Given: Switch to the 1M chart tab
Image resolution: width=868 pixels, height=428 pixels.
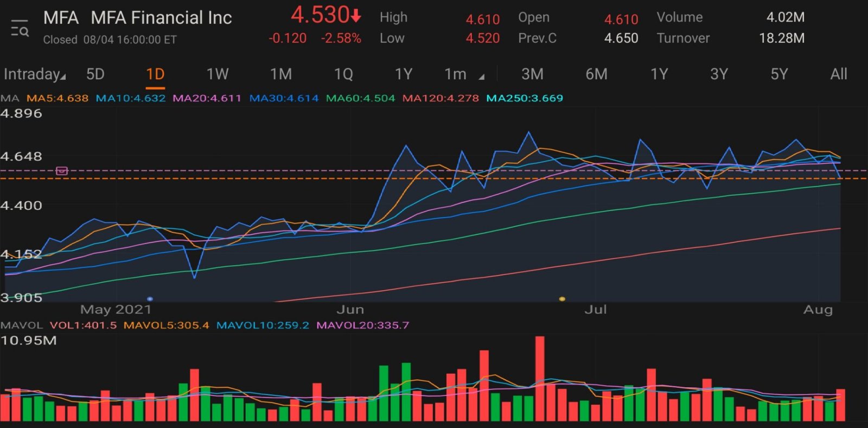Looking at the screenshot, I should [281, 74].
